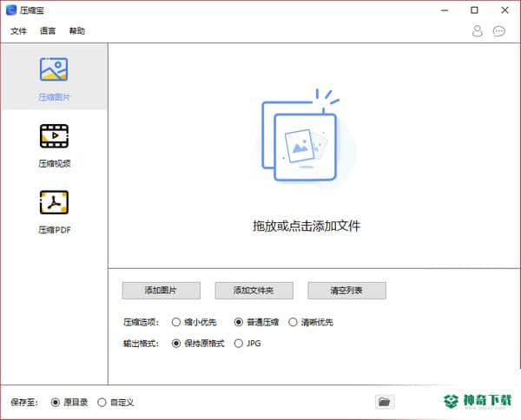Viewport: 521px width, 420px height.
Task: Select the 普通压缩 compression option
Action: coord(256,322)
